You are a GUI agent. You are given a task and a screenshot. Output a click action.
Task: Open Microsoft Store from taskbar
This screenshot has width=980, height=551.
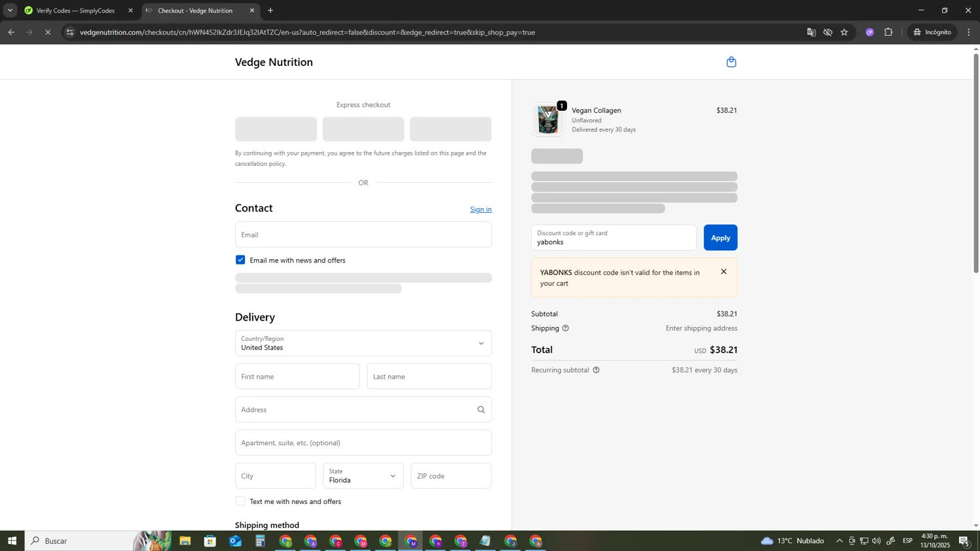pyautogui.click(x=210, y=541)
